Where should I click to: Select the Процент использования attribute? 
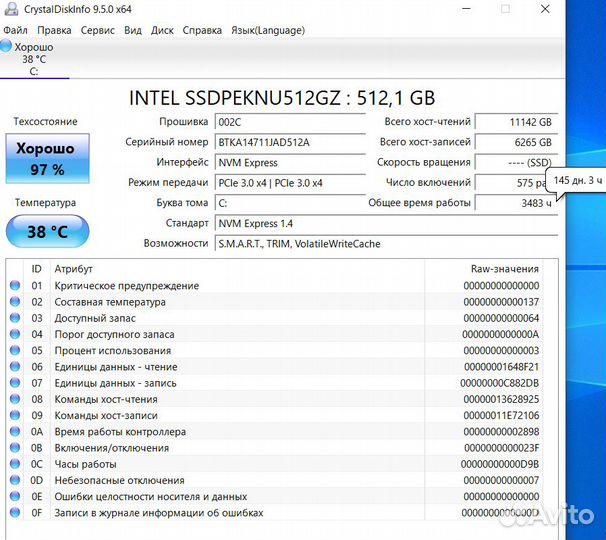[x=113, y=351]
